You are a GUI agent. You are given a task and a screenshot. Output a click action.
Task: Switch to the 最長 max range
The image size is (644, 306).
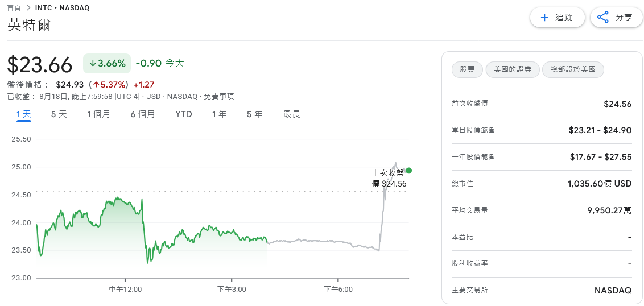pyautogui.click(x=291, y=114)
